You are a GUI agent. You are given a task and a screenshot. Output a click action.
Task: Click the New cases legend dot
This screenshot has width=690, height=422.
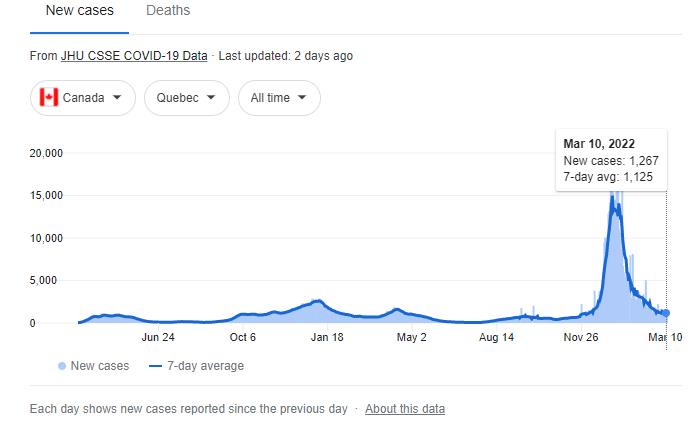(62, 366)
